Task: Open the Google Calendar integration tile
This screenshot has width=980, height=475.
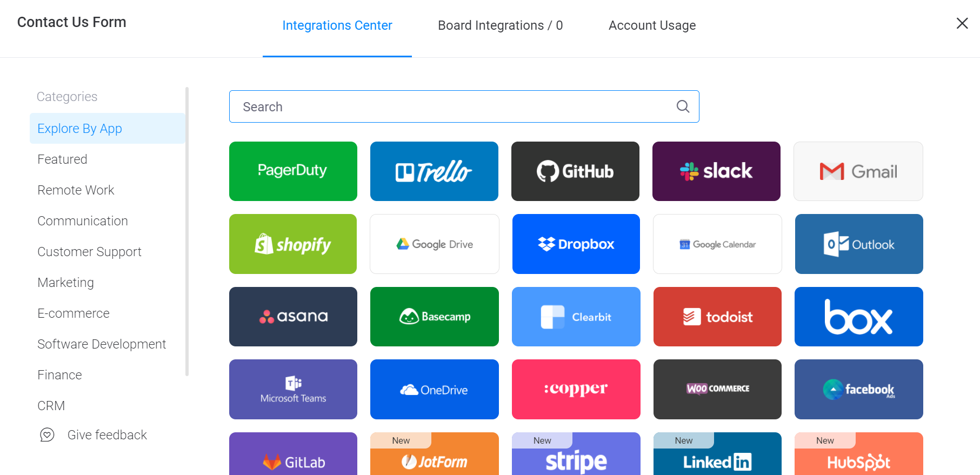Action: tap(717, 244)
